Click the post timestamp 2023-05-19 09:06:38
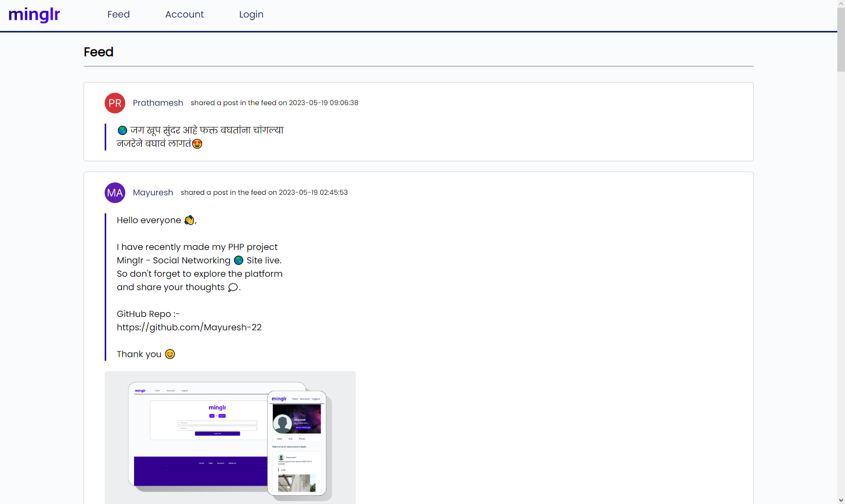This screenshot has width=845, height=504. 323,103
